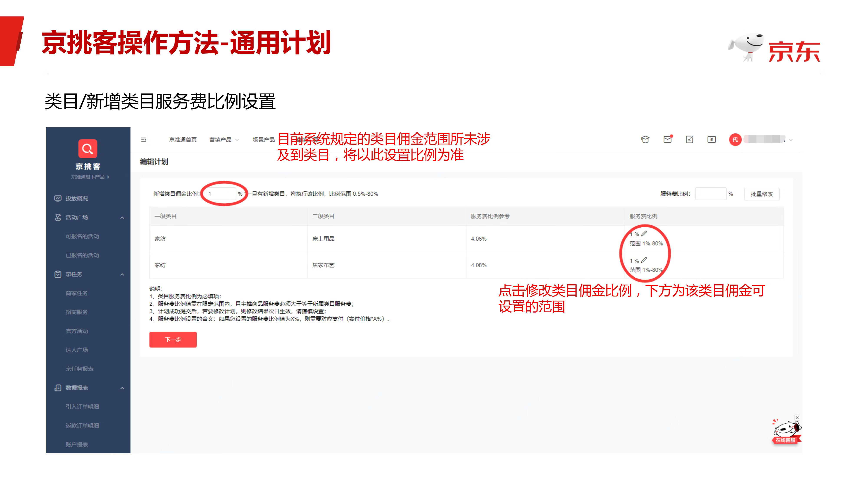Click the notes edit icon in header
Viewport: 868px width, 488px height.
click(689, 139)
